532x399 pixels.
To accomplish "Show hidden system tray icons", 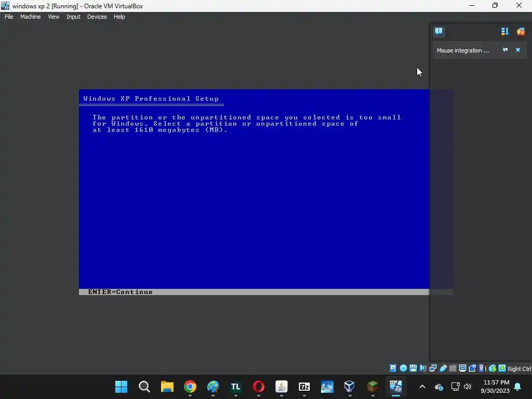I will click(x=422, y=387).
